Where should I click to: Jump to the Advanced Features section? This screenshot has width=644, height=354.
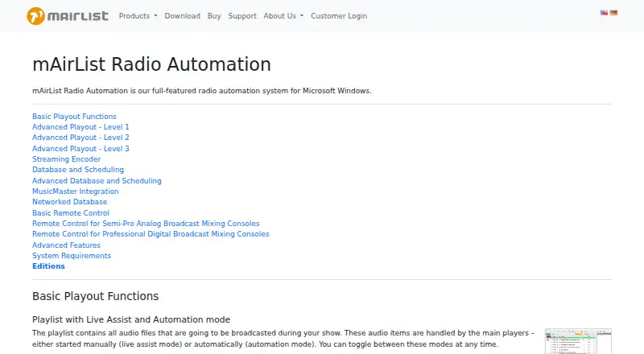click(67, 245)
